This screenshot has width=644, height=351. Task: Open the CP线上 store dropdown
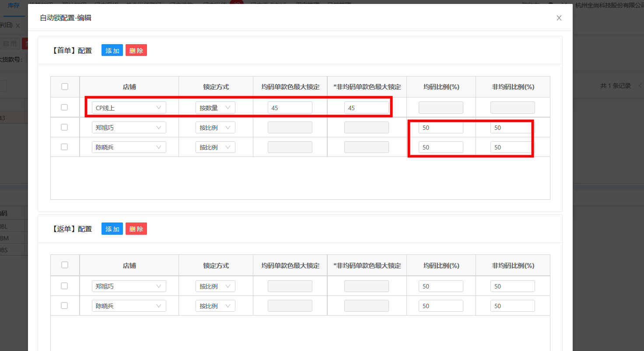[x=129, y=108]
